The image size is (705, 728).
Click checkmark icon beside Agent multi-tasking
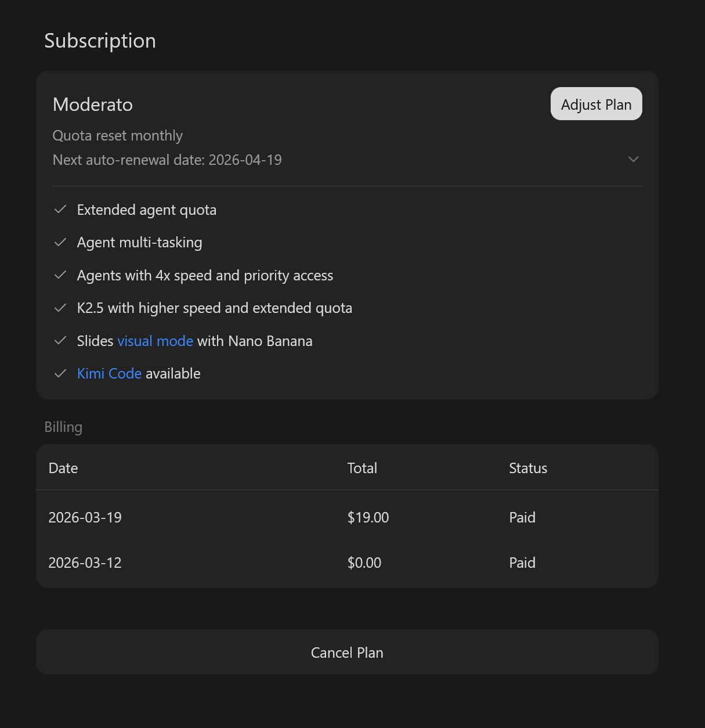(60, 242)
